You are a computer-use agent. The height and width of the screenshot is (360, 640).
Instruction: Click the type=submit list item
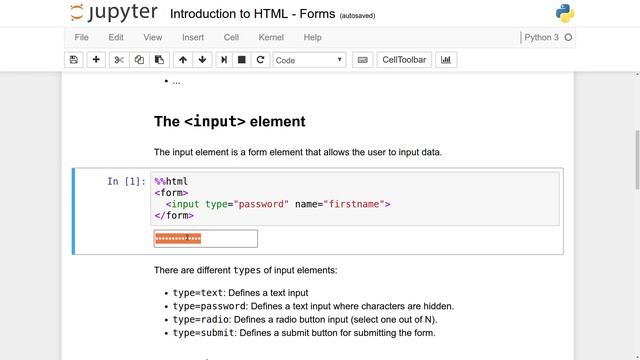[304, 333]
